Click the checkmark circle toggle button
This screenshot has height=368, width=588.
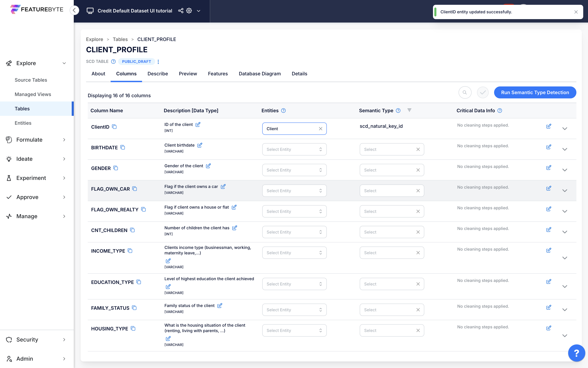tap(482, 92)
